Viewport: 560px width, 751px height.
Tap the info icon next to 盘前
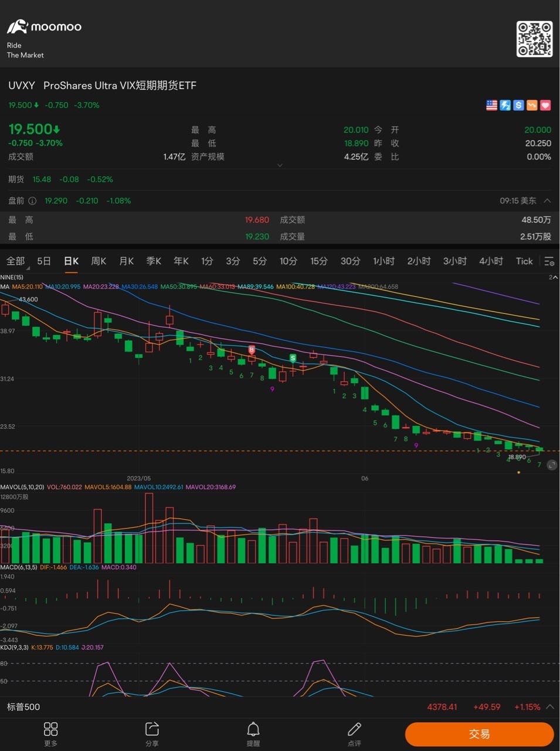(x=32, y=201)
